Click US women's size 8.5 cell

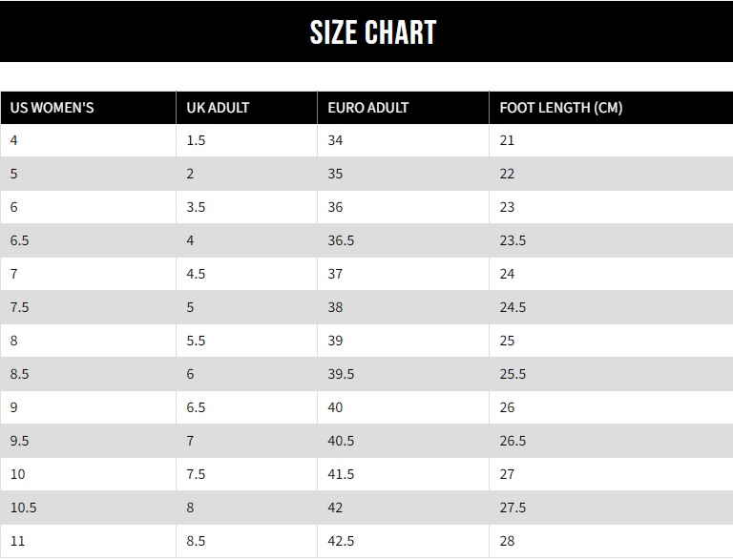(19, 374)
